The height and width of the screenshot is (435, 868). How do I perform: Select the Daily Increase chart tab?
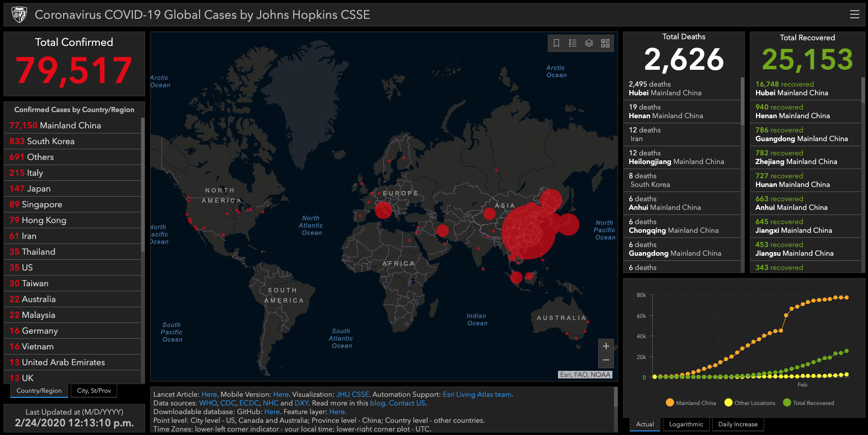point(738,424)
